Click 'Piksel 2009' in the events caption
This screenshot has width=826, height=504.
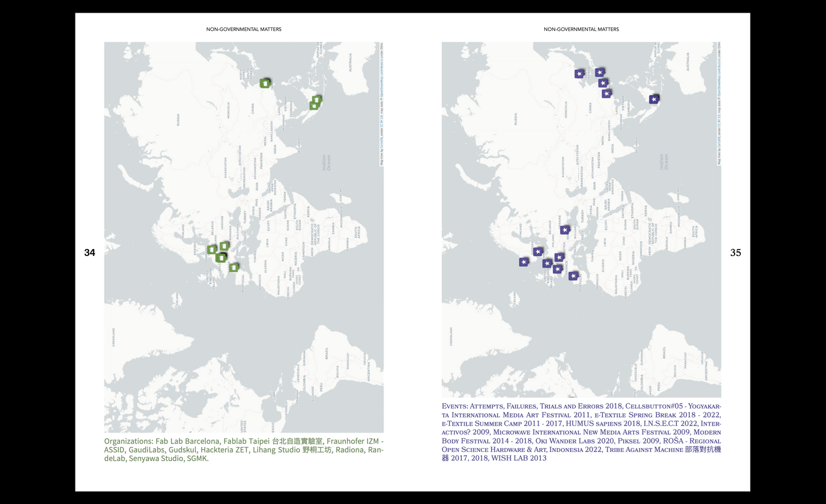tap(639, 441)
